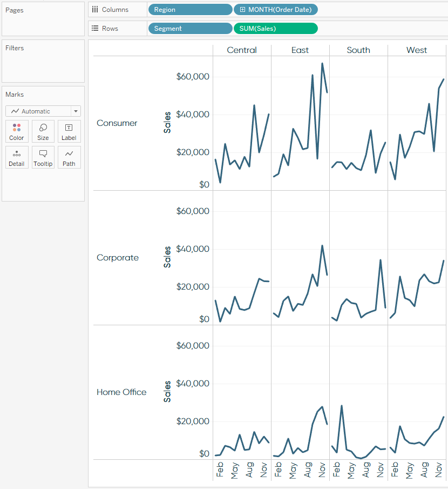Click the Rows shelf list icon
Screen dimensions: 448x489
(x=96, y=28)
